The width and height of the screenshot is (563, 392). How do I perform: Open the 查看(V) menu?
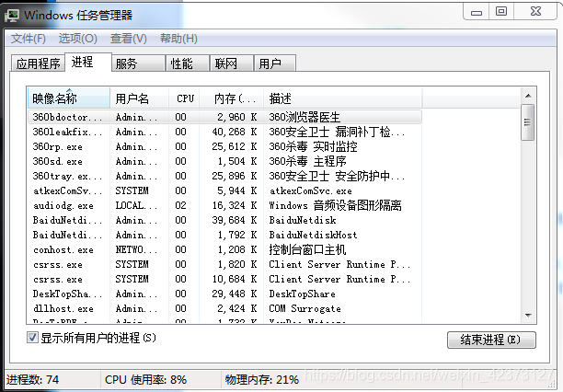(129, 38)
